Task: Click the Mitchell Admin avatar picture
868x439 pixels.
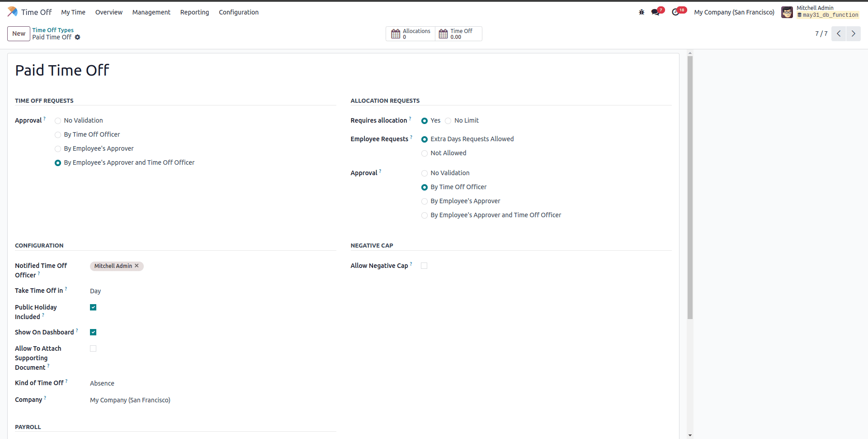Action: [x=787, y=12]
